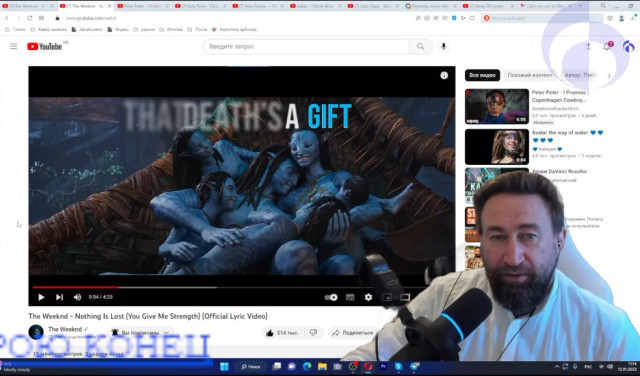Show video info card icon

(x=444, y=76)
